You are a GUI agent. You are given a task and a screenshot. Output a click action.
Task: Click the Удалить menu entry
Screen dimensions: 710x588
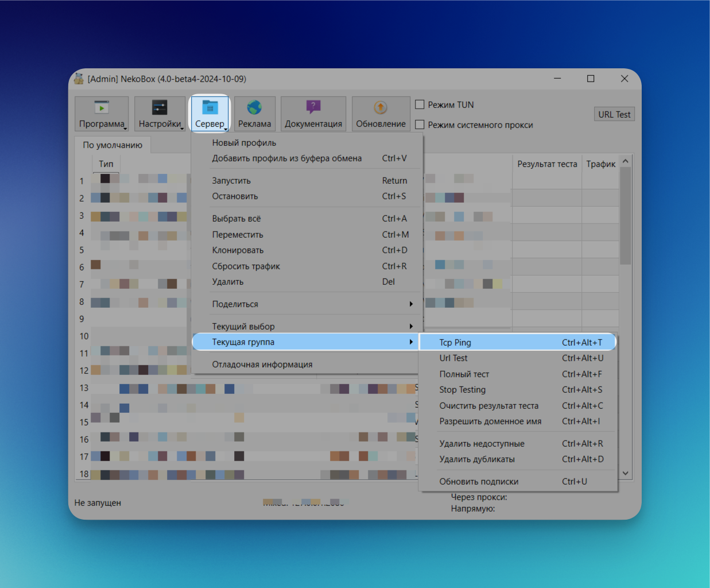(x=307, y=282)
